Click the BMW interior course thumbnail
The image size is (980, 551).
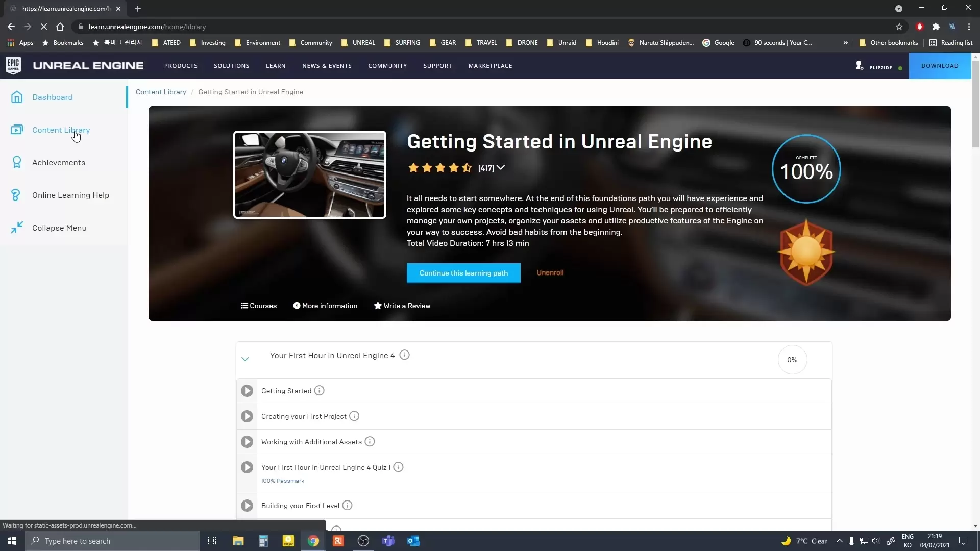[310, 174]
